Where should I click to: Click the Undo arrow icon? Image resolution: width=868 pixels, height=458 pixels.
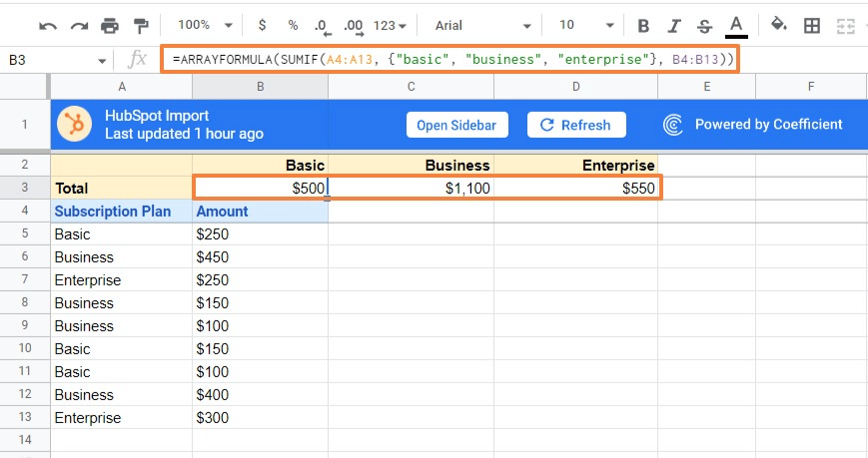(48, 26)
